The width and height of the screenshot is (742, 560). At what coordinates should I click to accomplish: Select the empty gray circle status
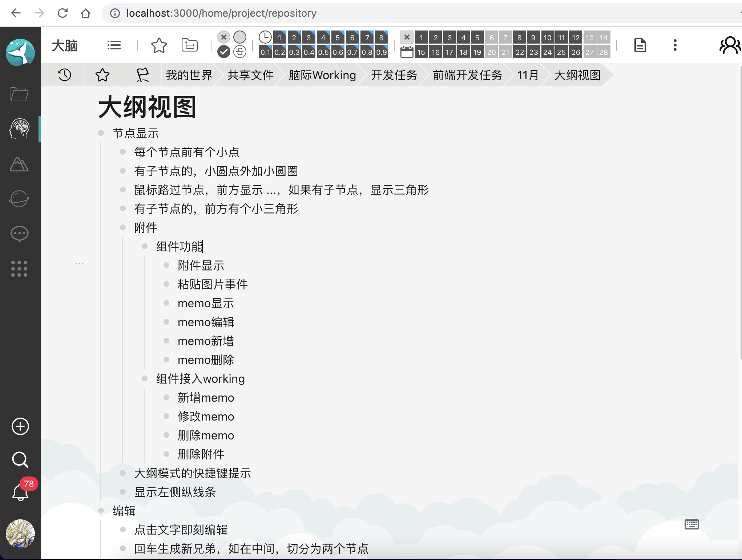coord(240,37)
